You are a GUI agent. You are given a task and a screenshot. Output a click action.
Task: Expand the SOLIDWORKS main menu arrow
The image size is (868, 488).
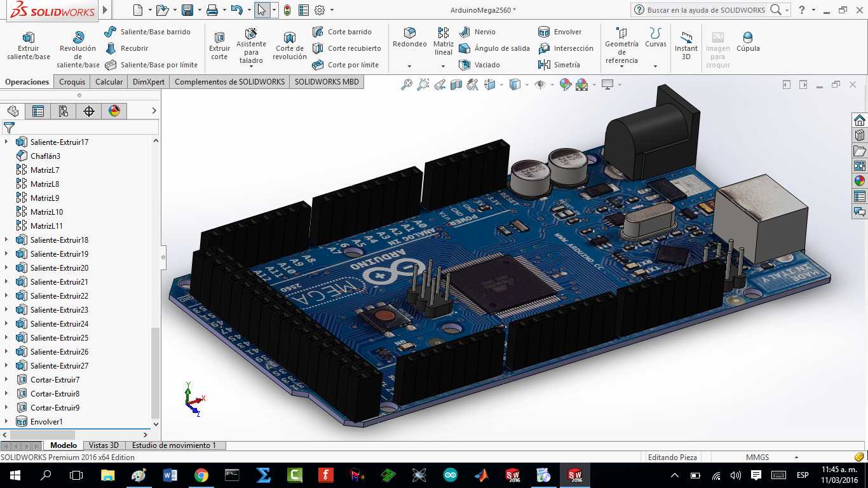coord(105,10)
